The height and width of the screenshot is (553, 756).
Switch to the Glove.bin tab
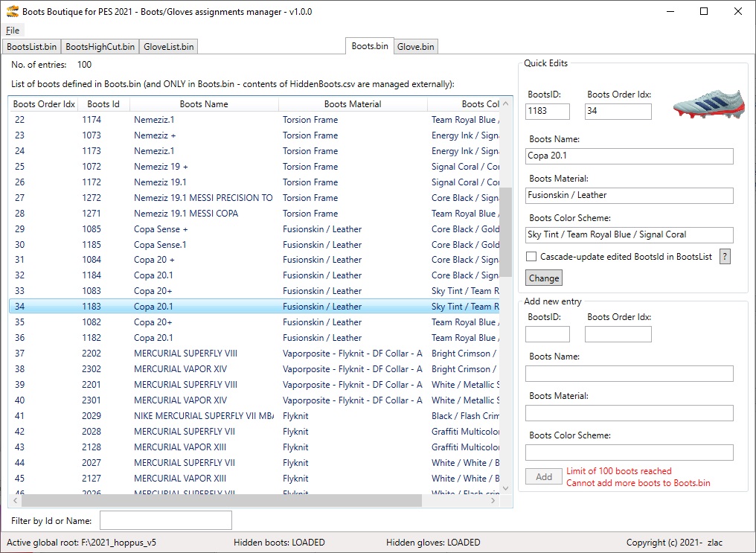tap(415, 46)
